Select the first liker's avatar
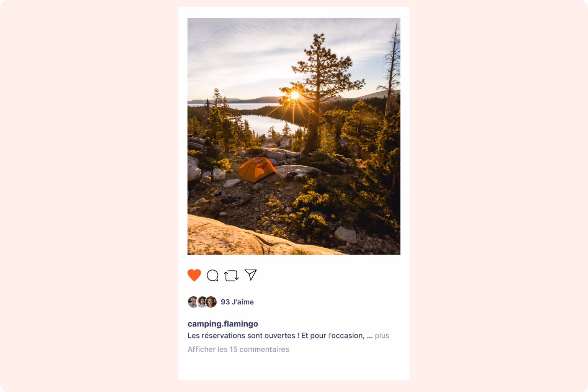The width and height of the screenshot is (588, 392). (x=193, y=302)
